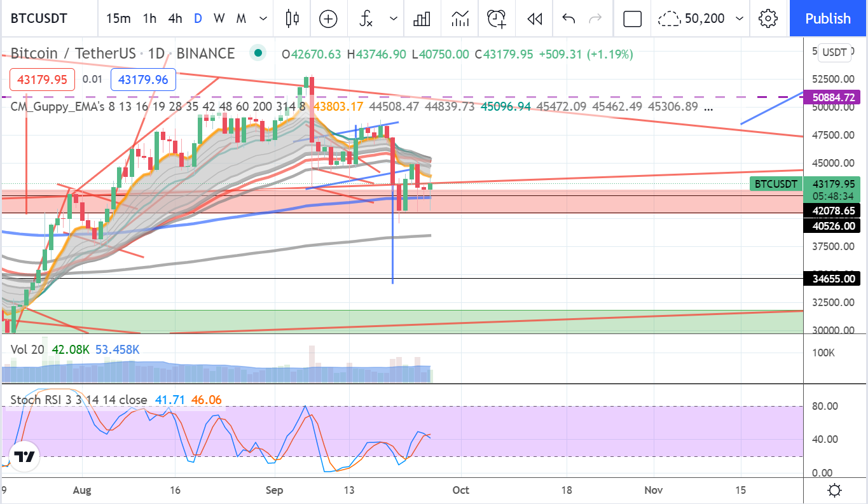
Task: Toggle the green market status dot
Action: [258, 53]
